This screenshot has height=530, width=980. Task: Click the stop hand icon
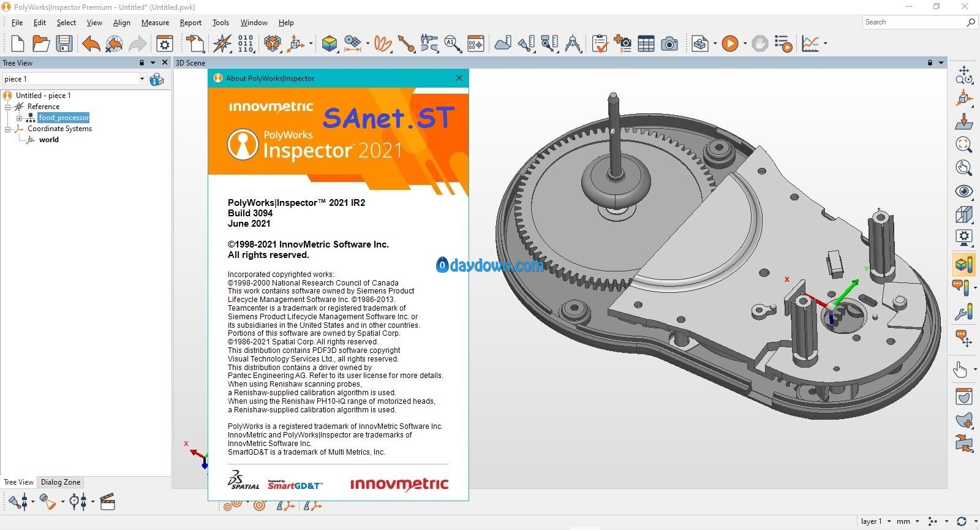click(x=760, y=44)
